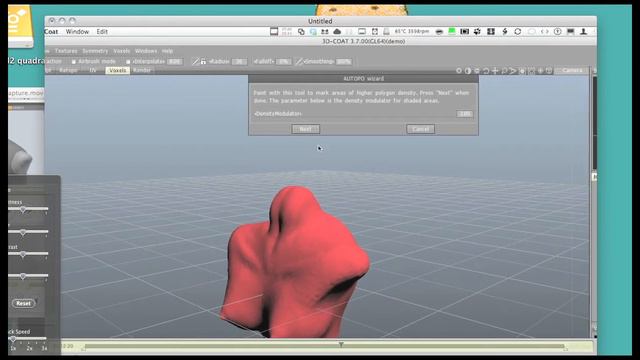Viewport: 640px width, 360px height.
Task: Click the Smoothing value field
Action: pos(344,62)
